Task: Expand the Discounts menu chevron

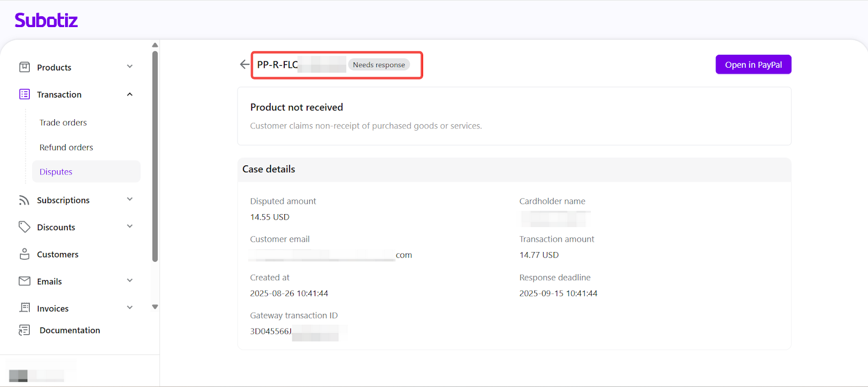Action: pos(130,227)
